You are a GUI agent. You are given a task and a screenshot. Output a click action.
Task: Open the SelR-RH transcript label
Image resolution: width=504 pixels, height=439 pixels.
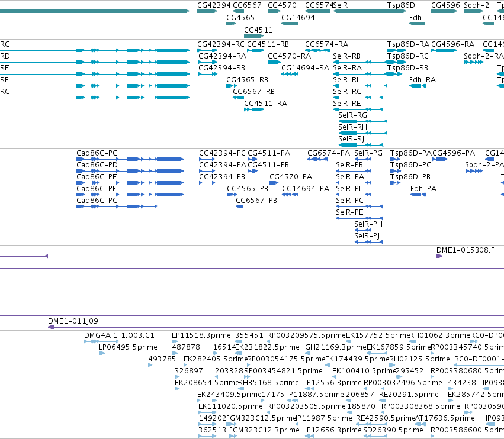click(352, 127)
